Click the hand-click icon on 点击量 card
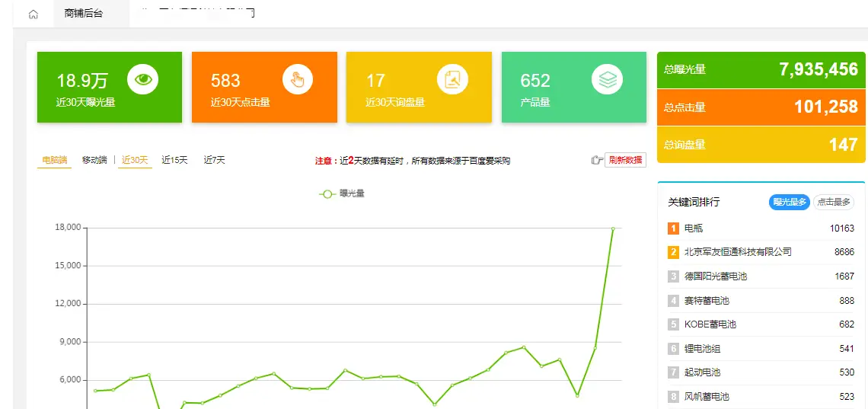Screen dimensions: 868x409 pyautogui.click(x=298, y=79)
